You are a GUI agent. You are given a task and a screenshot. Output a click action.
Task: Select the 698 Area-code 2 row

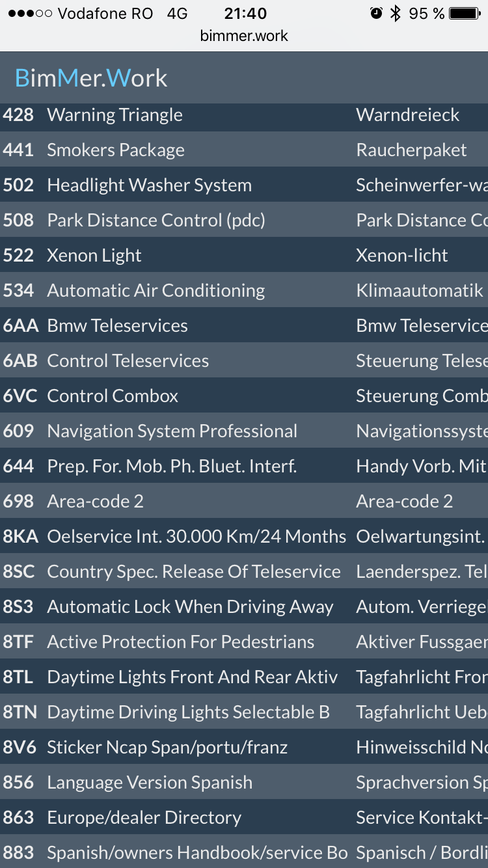[244, 501]
